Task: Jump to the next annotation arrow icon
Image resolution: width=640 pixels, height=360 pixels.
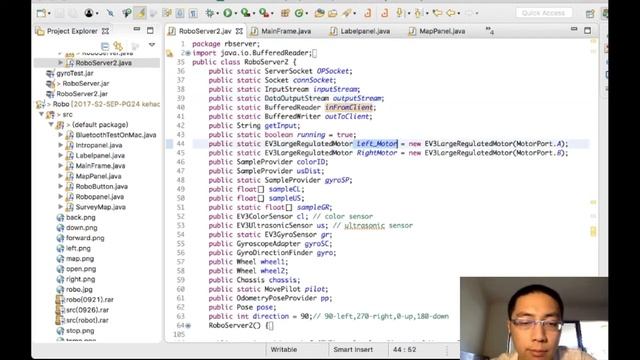Action: pyautogui.click(x=400, y=13)
